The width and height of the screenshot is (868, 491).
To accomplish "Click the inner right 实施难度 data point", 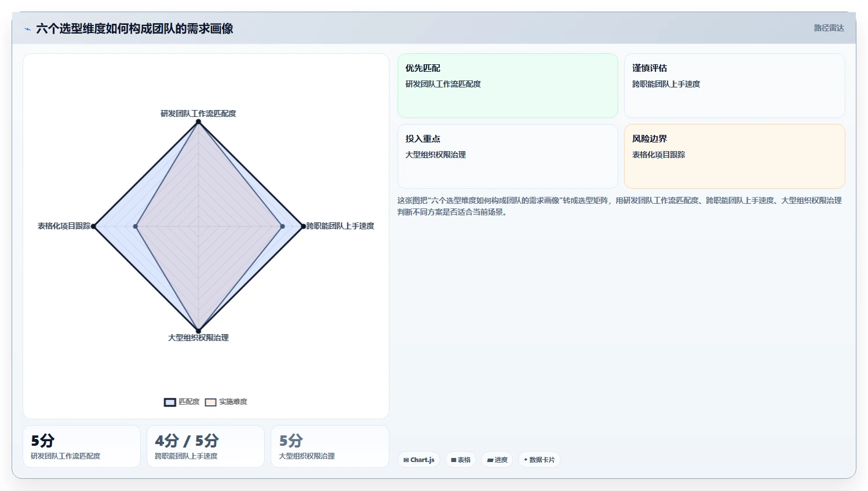I will [282, 226].
